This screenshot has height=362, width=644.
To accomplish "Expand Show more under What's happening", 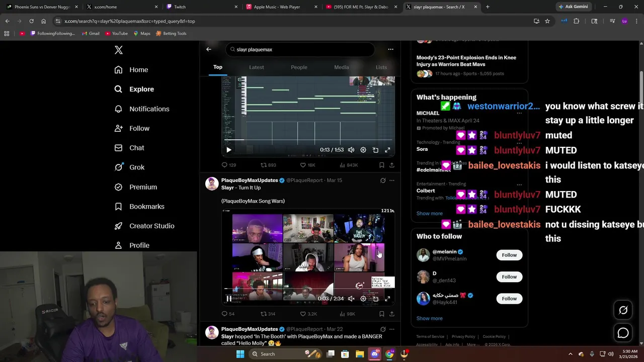I will click(x=429, y=213).
